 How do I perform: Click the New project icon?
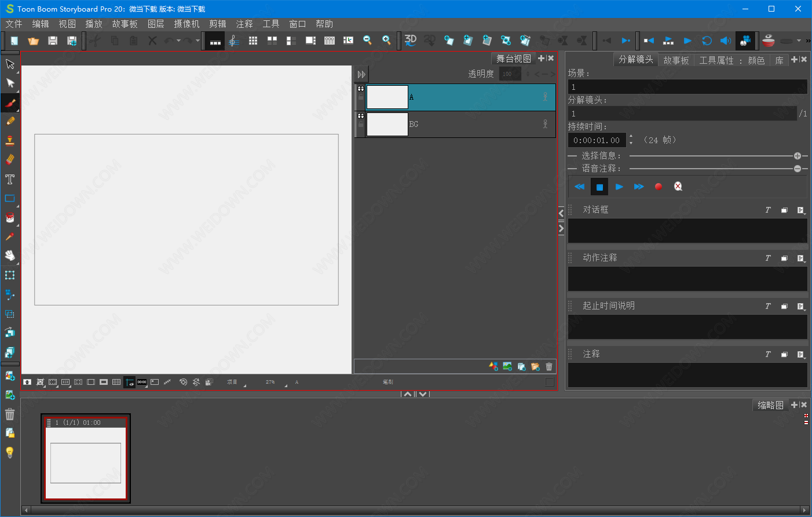[x=14, y=41]
